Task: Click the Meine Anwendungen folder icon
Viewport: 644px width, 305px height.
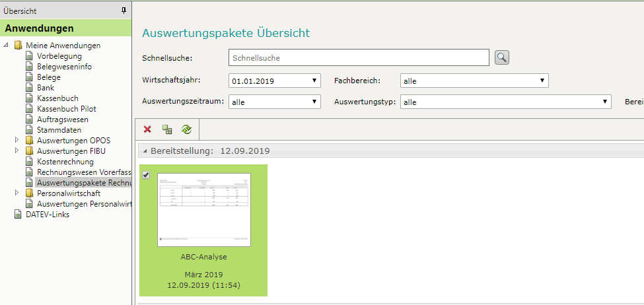Action: coord(18,45)
